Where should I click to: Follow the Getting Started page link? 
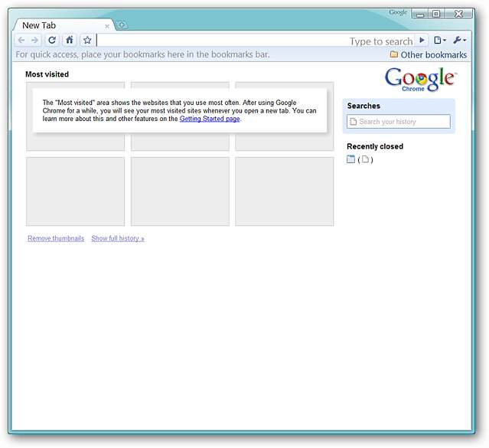[210, 119]
